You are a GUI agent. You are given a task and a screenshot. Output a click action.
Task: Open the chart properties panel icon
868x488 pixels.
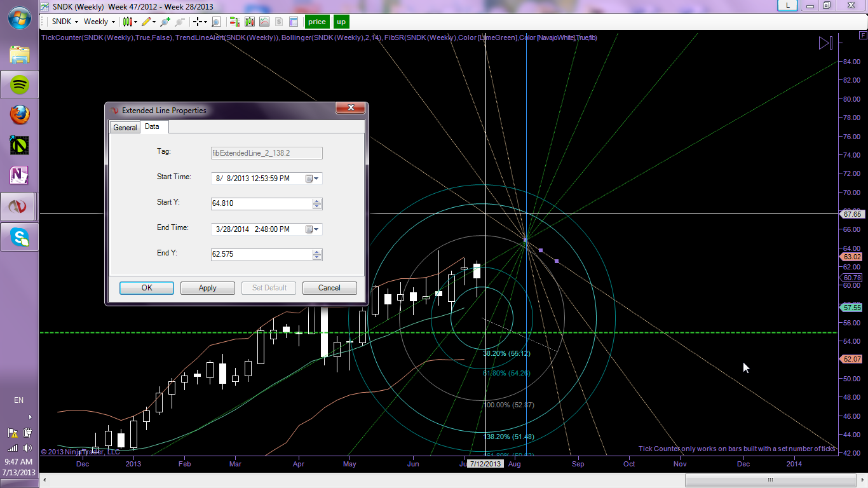[293, 22]
